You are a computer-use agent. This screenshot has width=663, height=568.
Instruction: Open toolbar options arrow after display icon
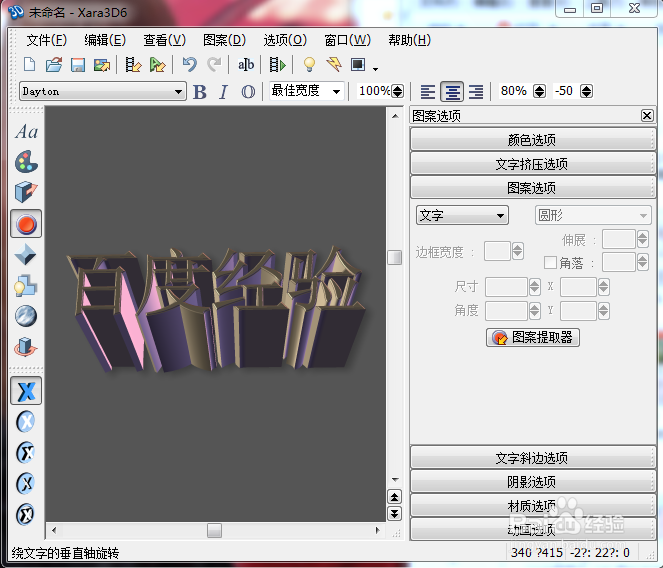[375, 68]
